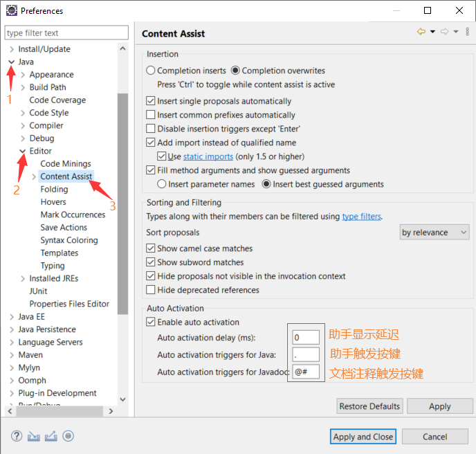Viewport: 476px width, 454px height.
Task: Click the export preferences icon
Action: 51,436
